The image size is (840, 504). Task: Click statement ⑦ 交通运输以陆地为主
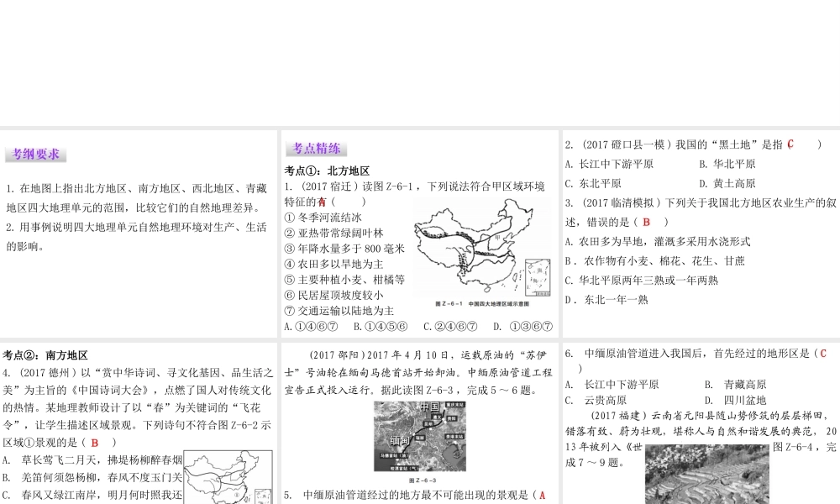(x=339, y=311)
